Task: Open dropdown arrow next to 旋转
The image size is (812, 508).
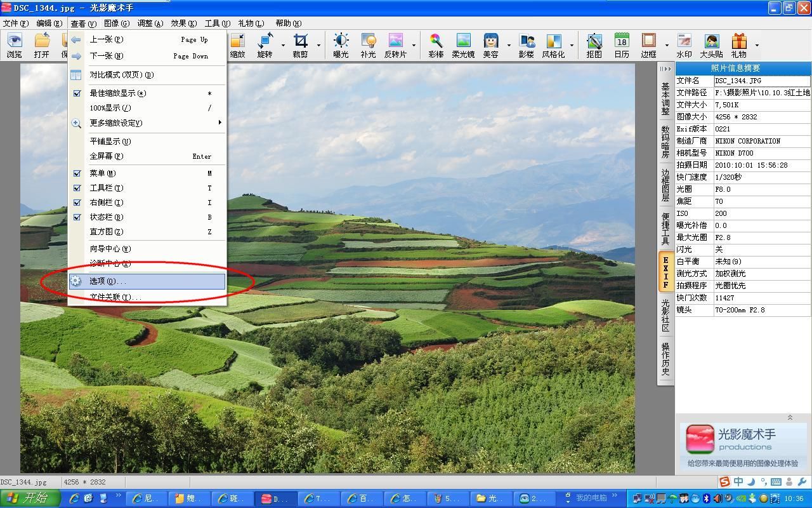Action: (x=283, y=46)
